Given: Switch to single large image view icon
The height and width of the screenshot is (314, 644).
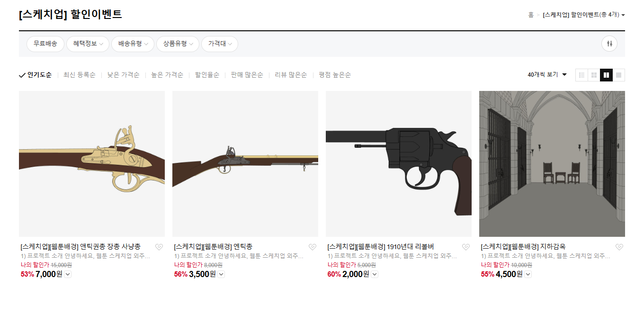Looking at the screenshot, I should pyautogui.click(x=618, y=75).
